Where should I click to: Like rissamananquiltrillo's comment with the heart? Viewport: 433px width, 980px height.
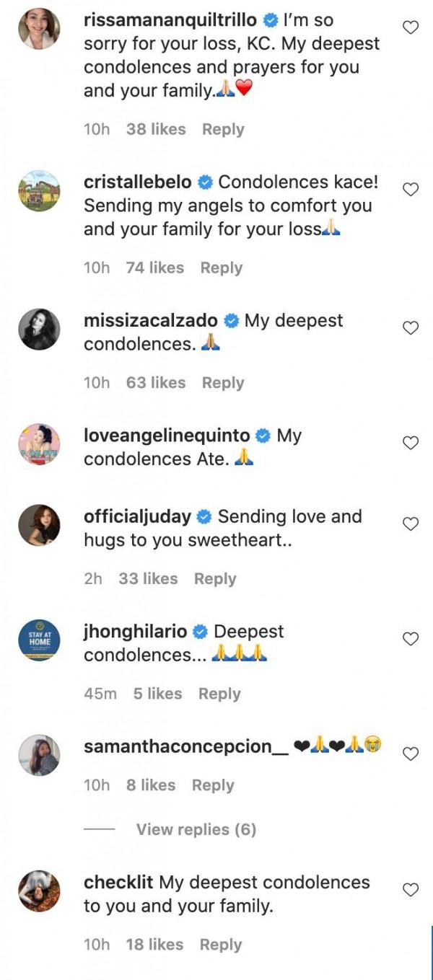[x=410, y=28]
